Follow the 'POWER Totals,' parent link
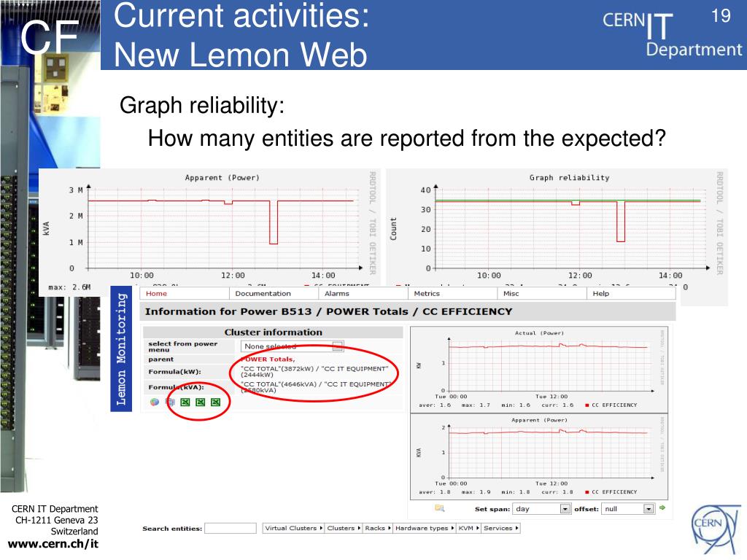The height and width of the screenshot is (560, 747). [268, 359]
